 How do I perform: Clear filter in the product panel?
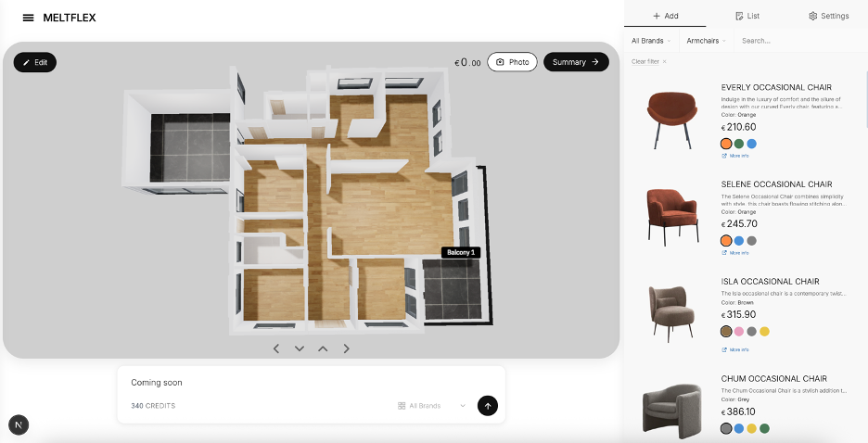pyautogui.click(x=648, y=61)
